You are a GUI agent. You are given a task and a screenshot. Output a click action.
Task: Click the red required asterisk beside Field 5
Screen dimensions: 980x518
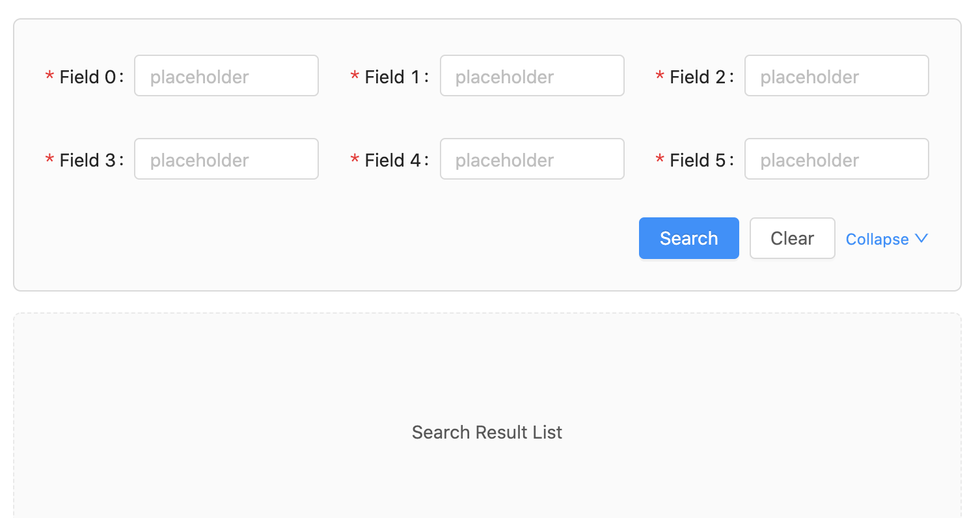[x=660, y=160]
